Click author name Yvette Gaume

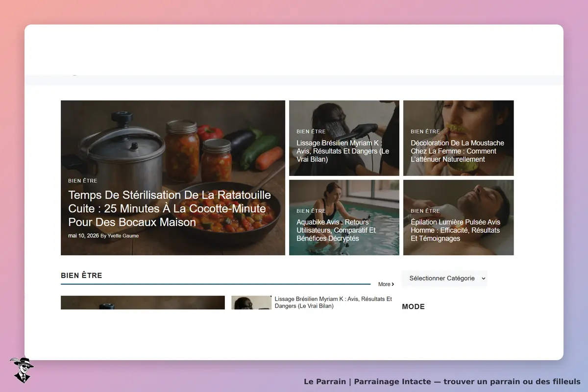click(x=123, y=236)
